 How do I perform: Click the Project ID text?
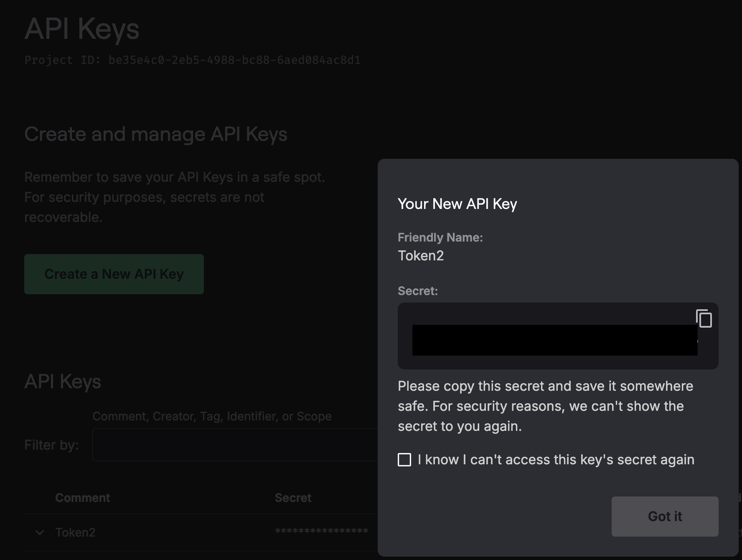(192, 60)
